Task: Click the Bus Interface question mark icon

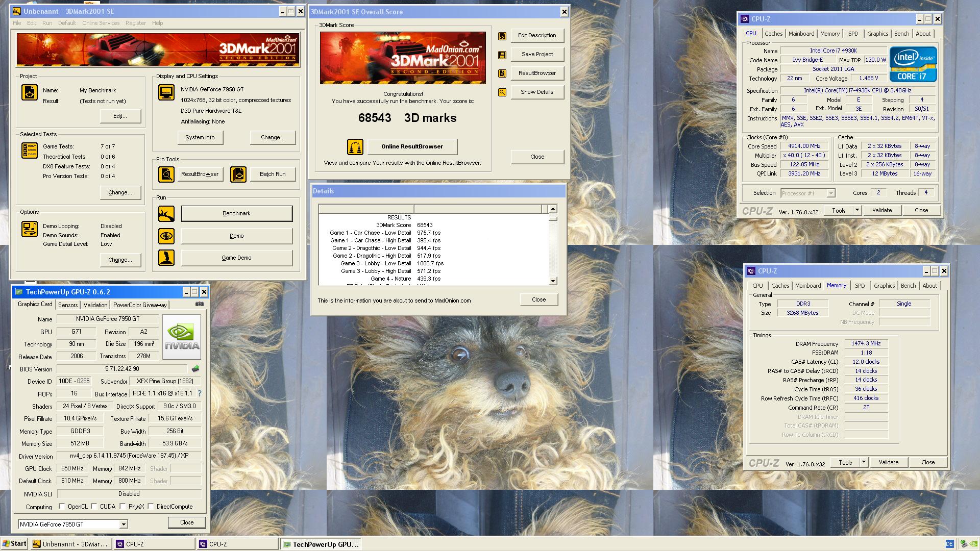Action: [x=200, y=393]
